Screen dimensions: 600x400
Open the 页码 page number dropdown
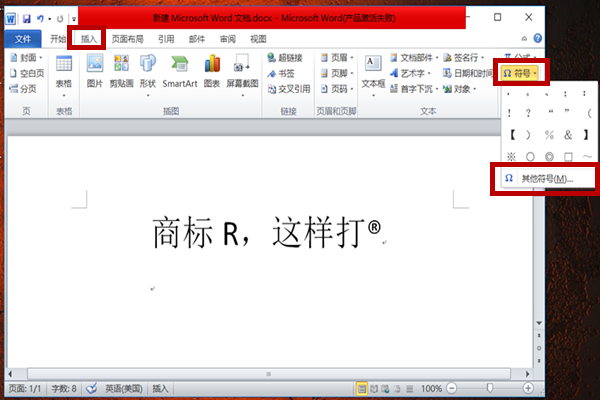click(337, 89)
